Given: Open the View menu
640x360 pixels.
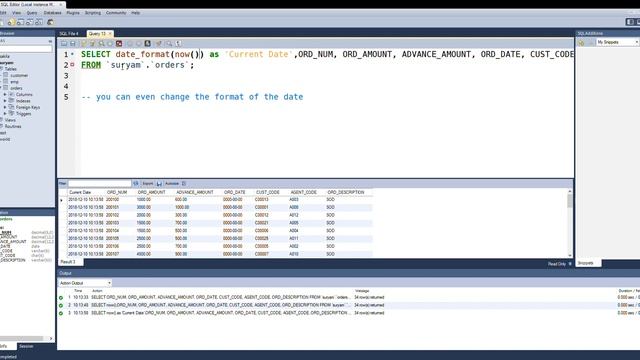Looking at the screenshot, I should click(x=16, y=13).
